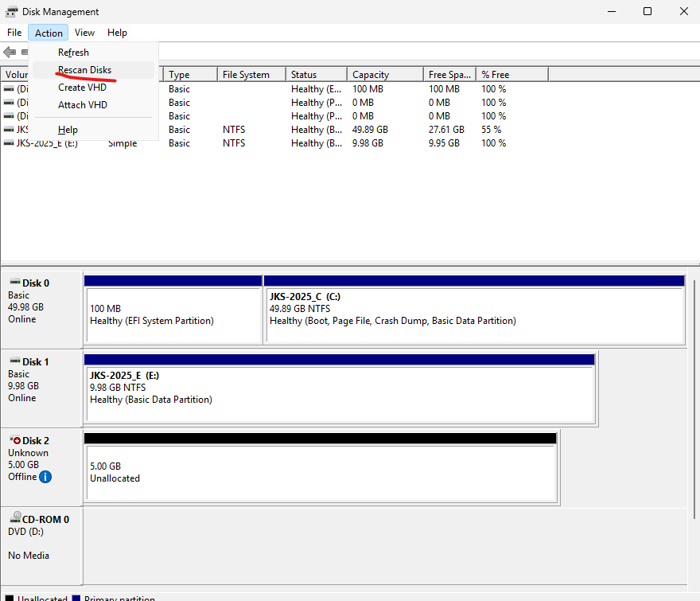Click the Disk 0 drive icon
This screenshot has height=601, width=700.
[15, 282]
